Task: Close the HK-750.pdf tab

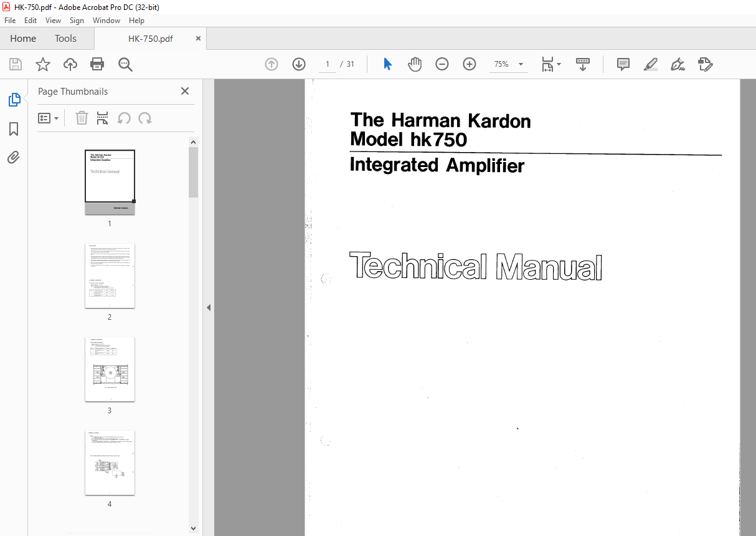Action: pyautogui.click(x=199, y=39)
